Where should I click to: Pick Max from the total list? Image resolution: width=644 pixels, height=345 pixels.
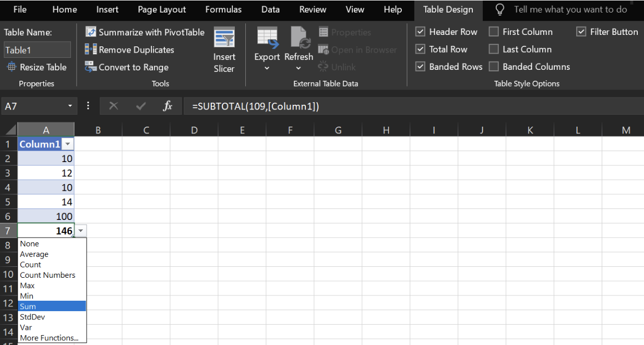click(x=52, y=286)
